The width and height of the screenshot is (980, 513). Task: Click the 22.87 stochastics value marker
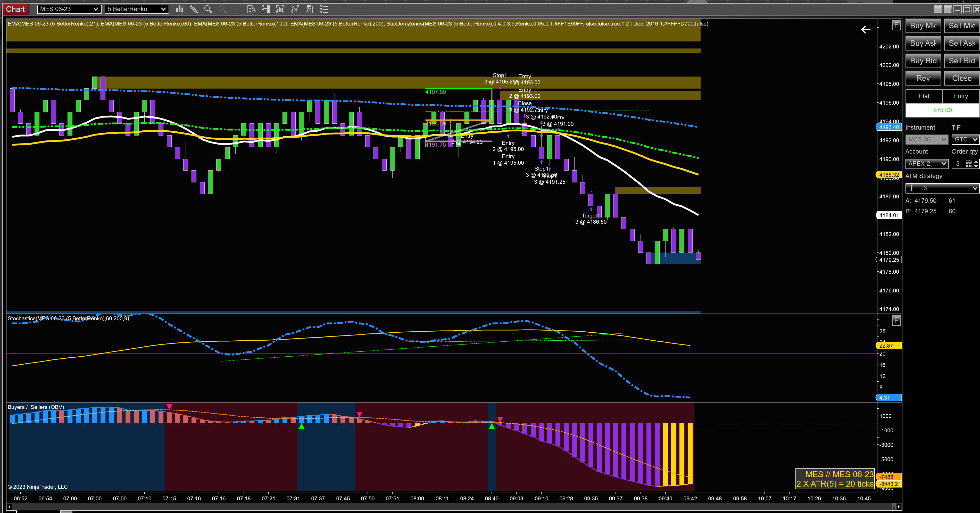889,346
